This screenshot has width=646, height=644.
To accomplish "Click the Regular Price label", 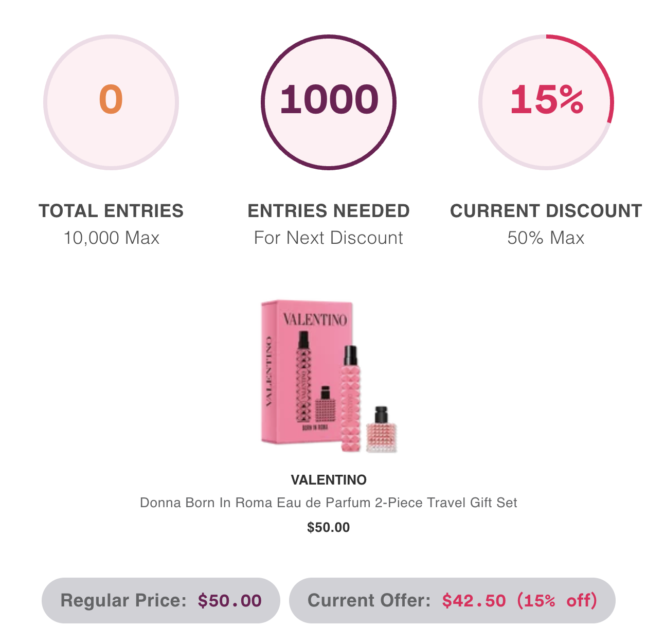I will (x=123, y=600).
